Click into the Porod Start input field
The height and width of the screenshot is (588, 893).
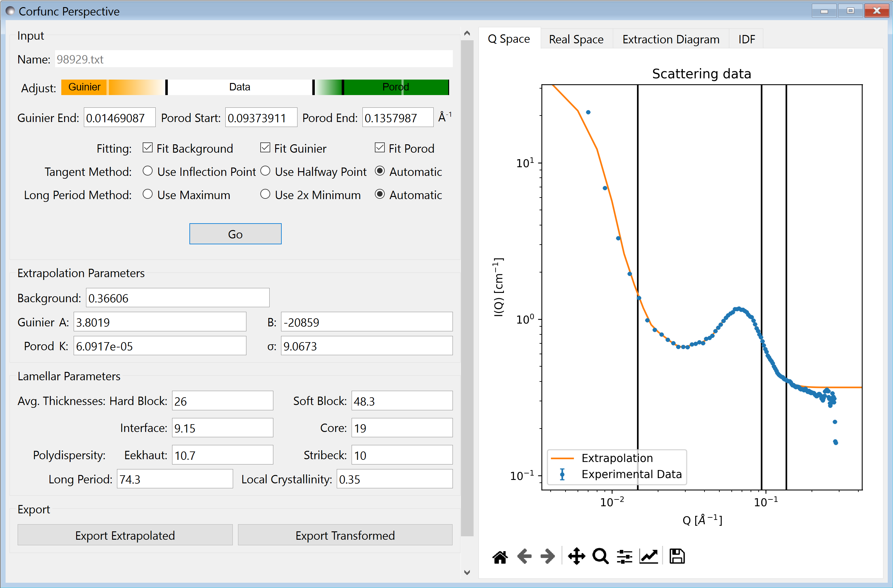point(261,118)
